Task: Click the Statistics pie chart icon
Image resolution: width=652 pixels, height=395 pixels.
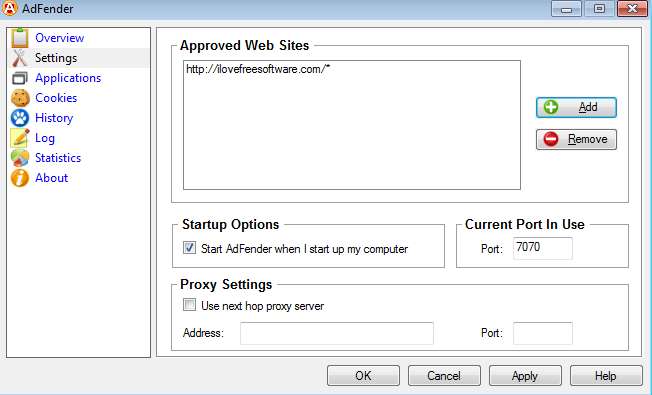Action: (20, 158)
